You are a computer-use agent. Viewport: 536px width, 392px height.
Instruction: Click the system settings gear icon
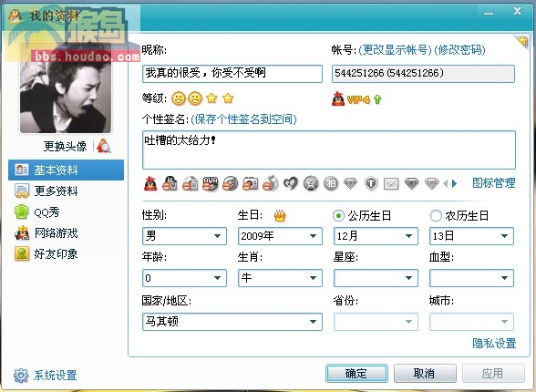21,376
